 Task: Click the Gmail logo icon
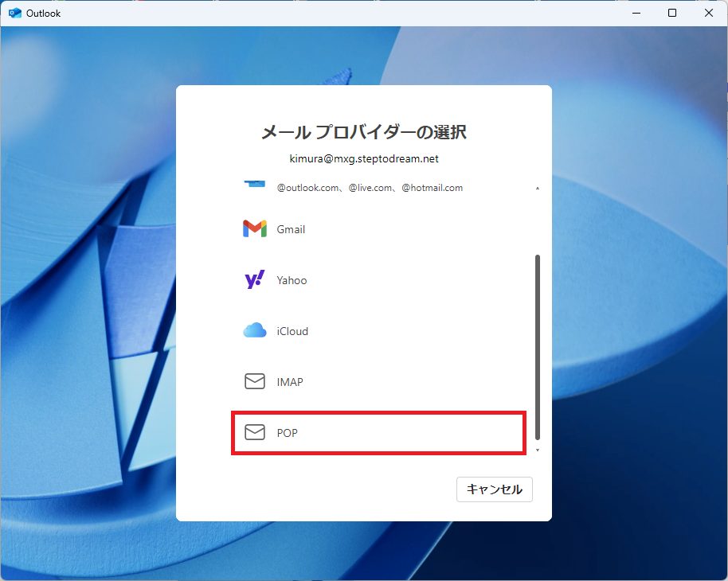click(254, 228)
